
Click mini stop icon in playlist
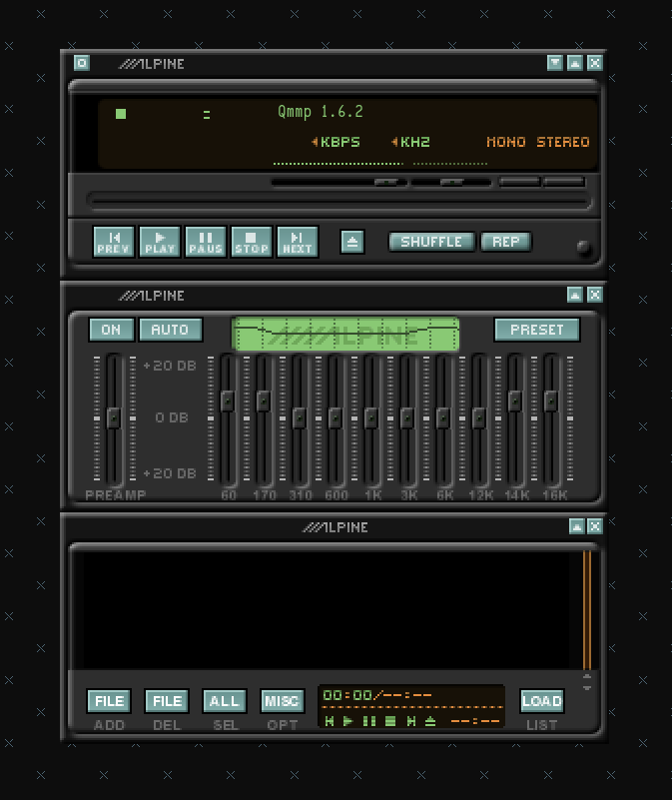[x=390, y=721]
